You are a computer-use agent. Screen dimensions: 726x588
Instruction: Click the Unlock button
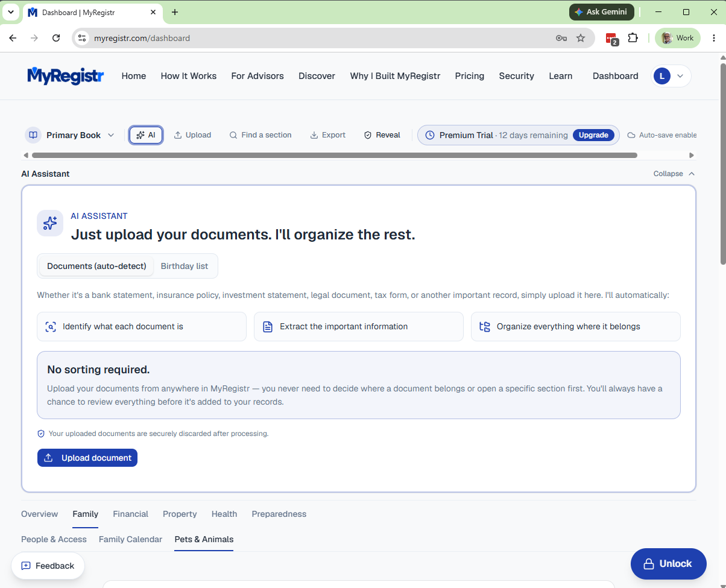pyautogui.click(x=669, y=564)
